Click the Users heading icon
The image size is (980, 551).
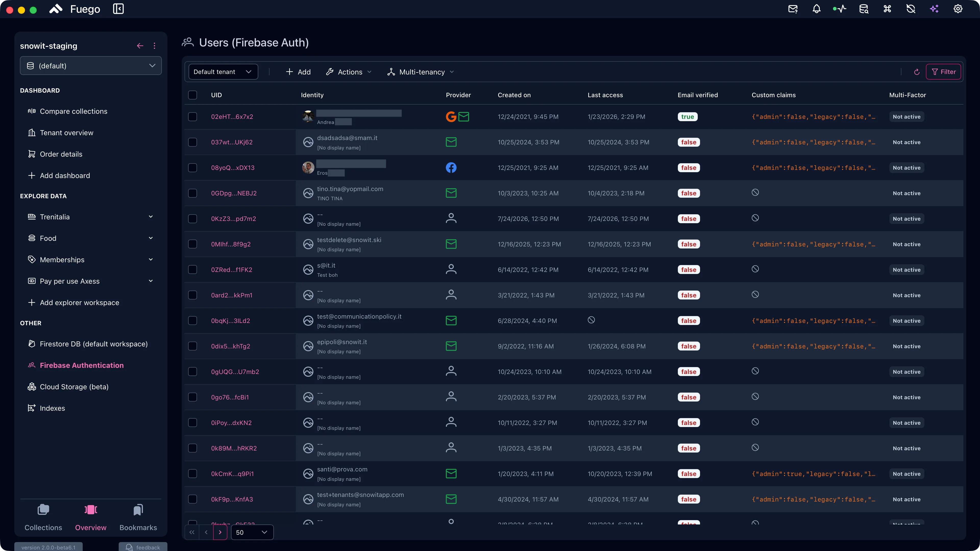point(188,42)
